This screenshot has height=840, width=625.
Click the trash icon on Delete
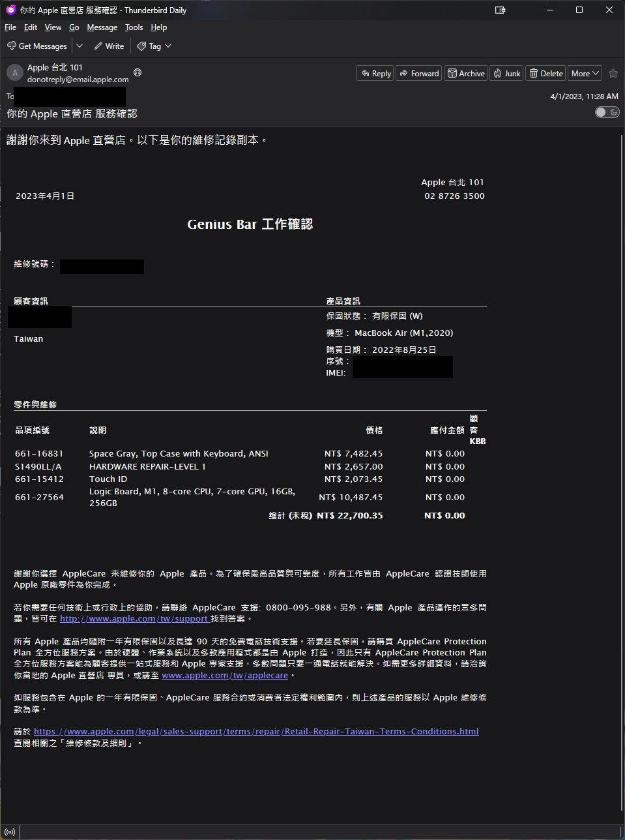534,74
